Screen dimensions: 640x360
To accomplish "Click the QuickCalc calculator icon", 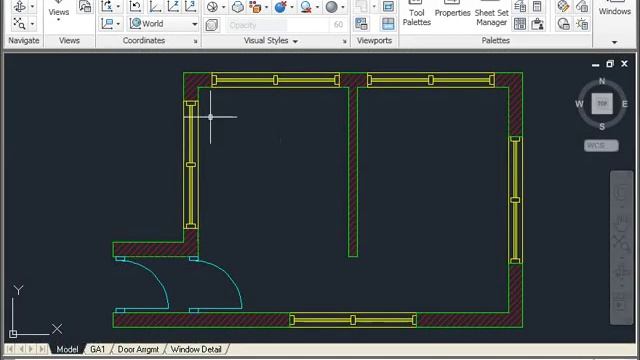I will click(538, 6).
